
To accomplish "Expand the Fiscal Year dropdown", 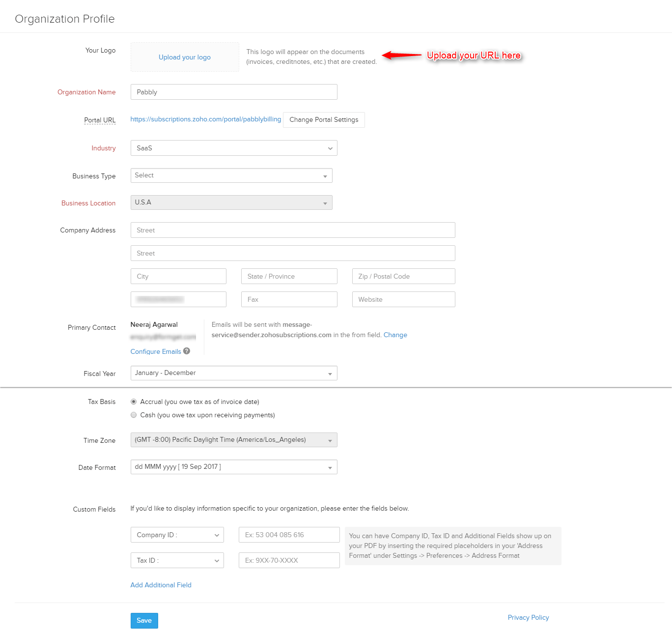I will pyautogui.click(x=234, y=373).
